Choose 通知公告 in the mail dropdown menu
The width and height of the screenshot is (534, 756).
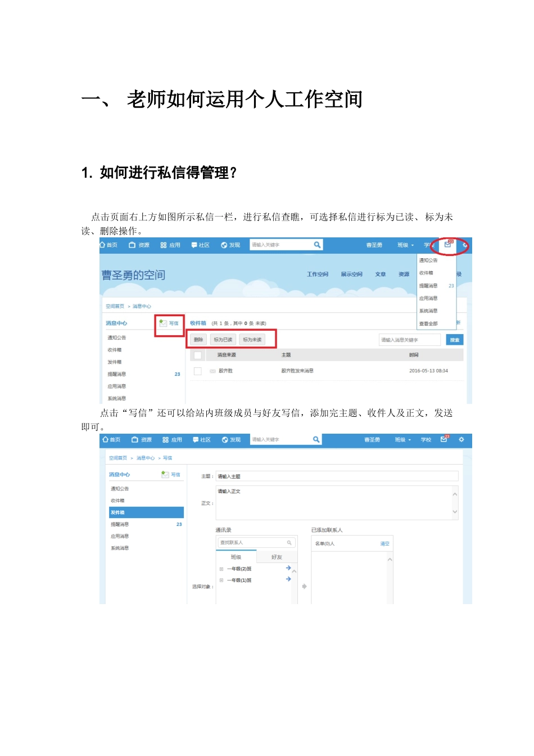[x=428, y=260]
